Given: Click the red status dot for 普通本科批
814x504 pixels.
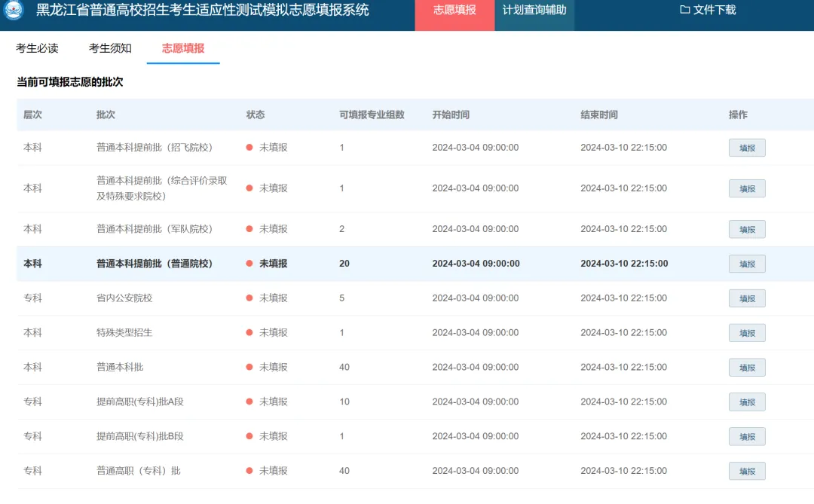Looking at the screenshot, I should tap(249, 368).
